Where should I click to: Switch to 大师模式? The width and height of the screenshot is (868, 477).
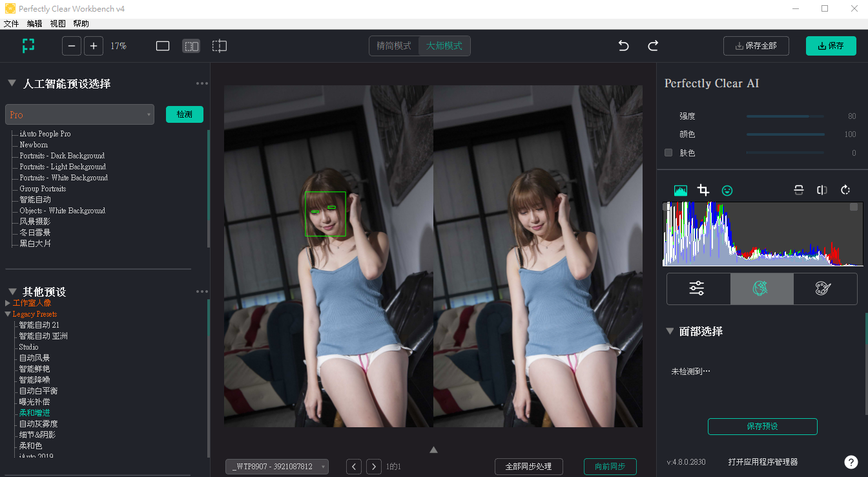click(444, 46)
